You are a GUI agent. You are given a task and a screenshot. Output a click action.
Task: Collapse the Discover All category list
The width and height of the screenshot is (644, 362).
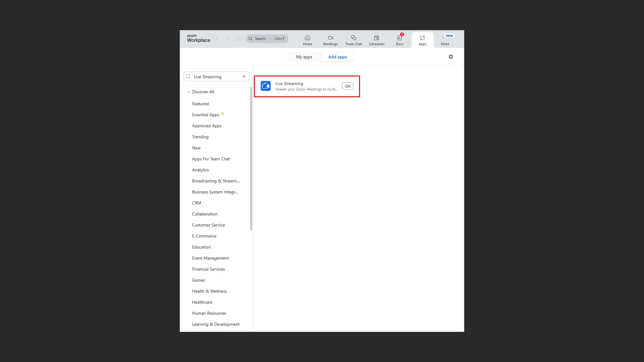pos(188,92)
